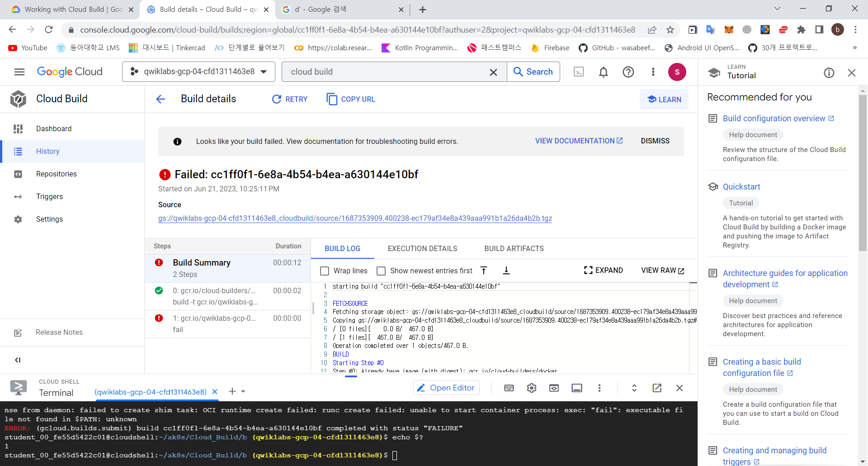The width and height of the screenshot is (868, 466).
Task: Open Chrome extensions puzzle icon
Action: click(801, 30)
